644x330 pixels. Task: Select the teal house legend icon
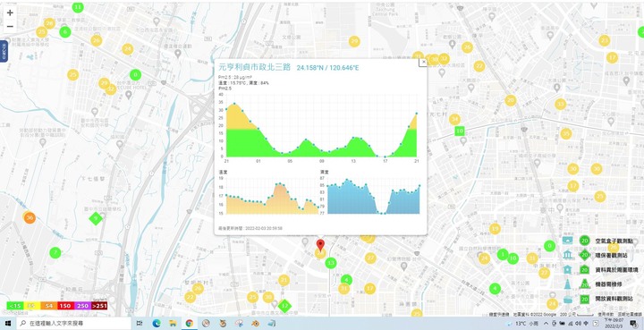(568, 269)
